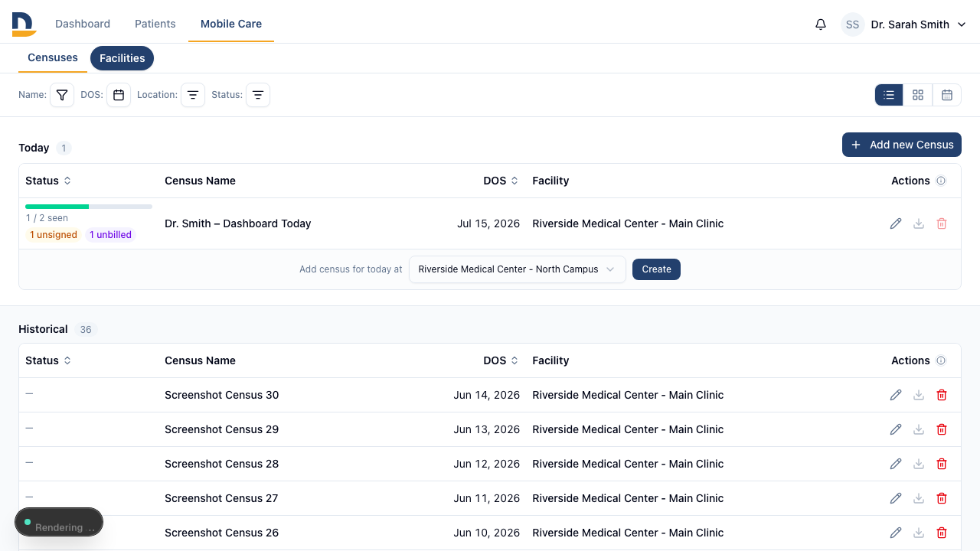Click Jun 11, 2026 date cell
This screenshot has height=551, width=980.
point(486,498)
